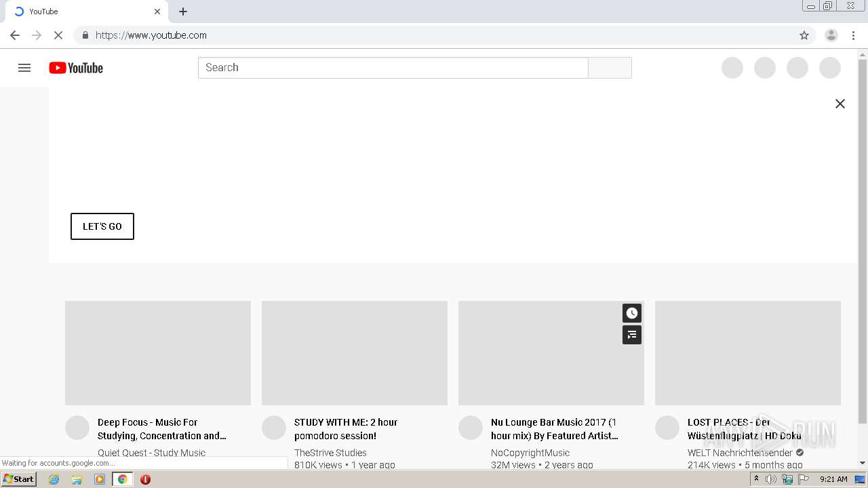The height and width of the screenshot is (488, 868).
Task: Visit WELT Nachrichtensender channel
Action: tap(740, 453)
